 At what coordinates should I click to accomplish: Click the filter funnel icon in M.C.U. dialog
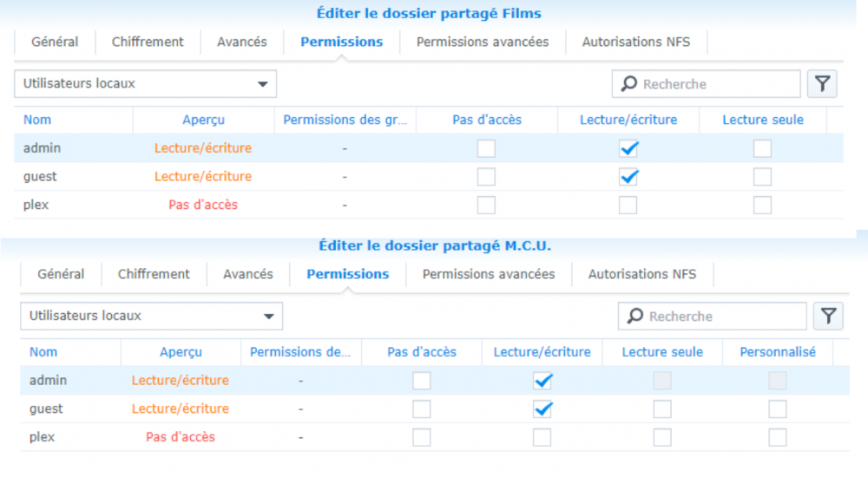pyautogui.click(x=828, y=317)
